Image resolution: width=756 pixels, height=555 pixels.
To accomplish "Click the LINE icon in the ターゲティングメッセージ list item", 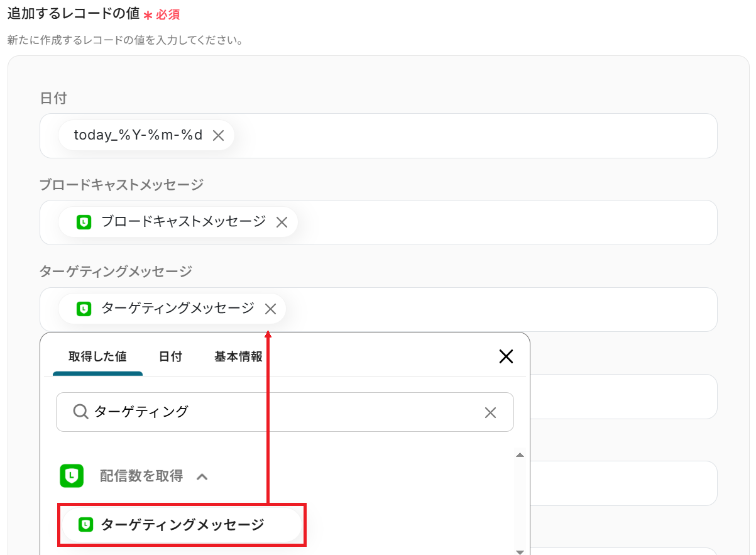I will pyautogui.click(x=86, y=524).
